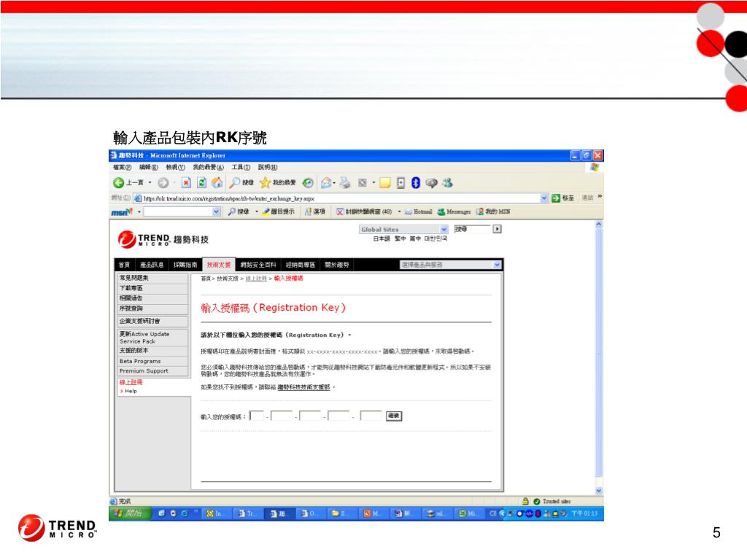Image resolution: width=747 pixels, height=560 pixels.
Task: Click the browser vertical scrollbar
Action: (599, 357)
